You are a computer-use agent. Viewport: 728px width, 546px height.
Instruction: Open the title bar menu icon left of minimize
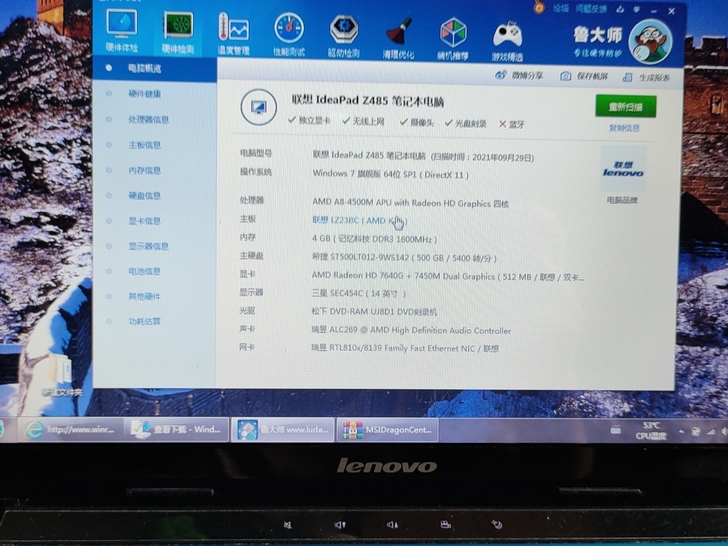coord(637,10)
